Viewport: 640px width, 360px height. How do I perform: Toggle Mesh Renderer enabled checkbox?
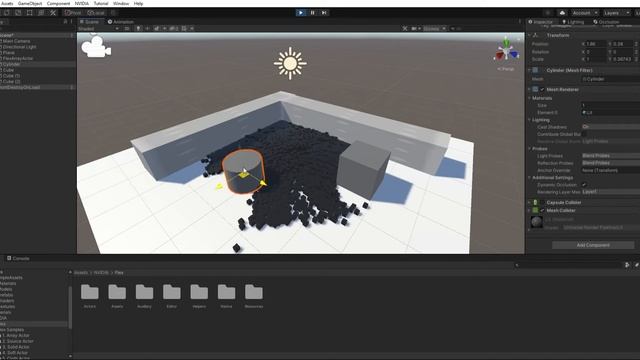point(542,89)
